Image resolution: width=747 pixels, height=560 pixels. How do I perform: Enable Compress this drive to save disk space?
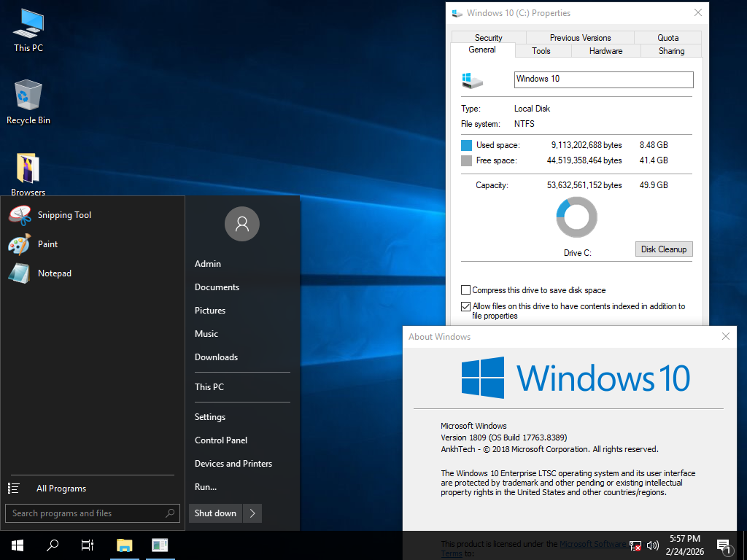[x=465, y=289]
